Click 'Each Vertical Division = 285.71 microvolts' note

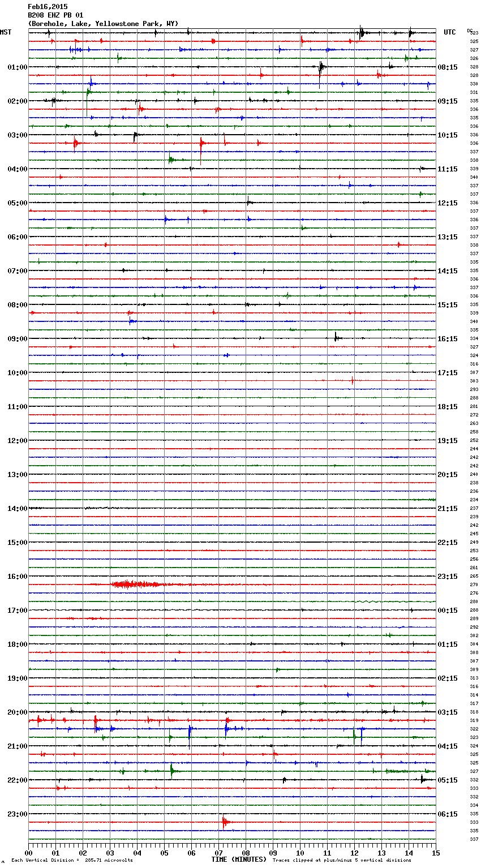tap(72, 860)
